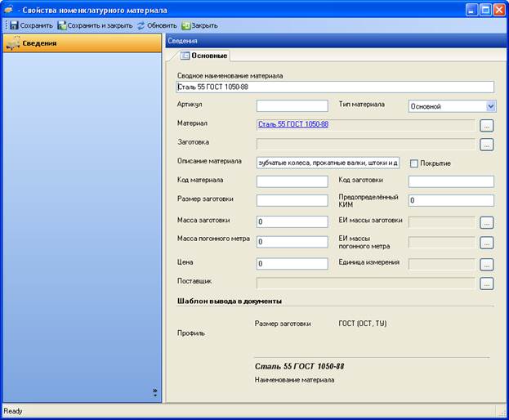
Task: Click Сохранить и закрыть toolbar icon
Action: 61,25
